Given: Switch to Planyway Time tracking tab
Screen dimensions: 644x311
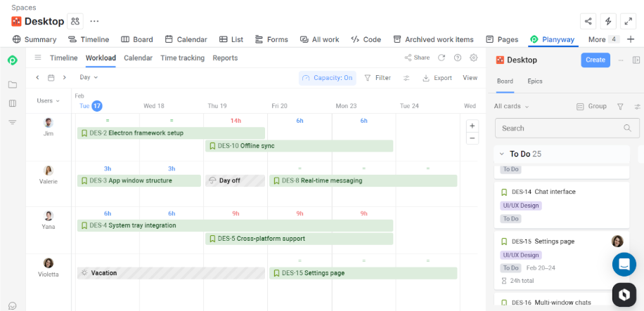Looking at the screenshot, I should 182,58.
